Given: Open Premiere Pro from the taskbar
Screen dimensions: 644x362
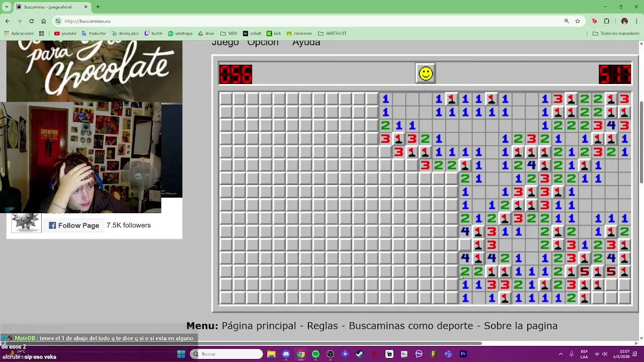Looking at the screenshot, I should pos(463,354).
